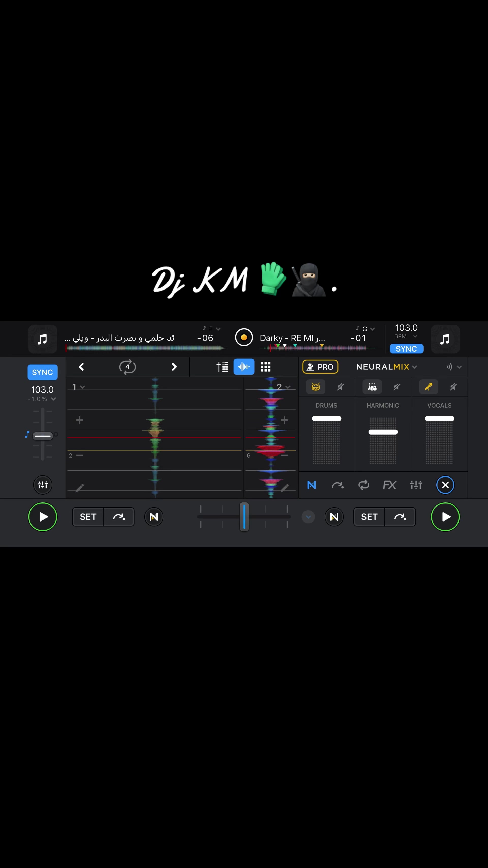The width and height of the screenshot is (488, 868).
Task: Select Neural Mix panel tab
Action: point(312,485)
